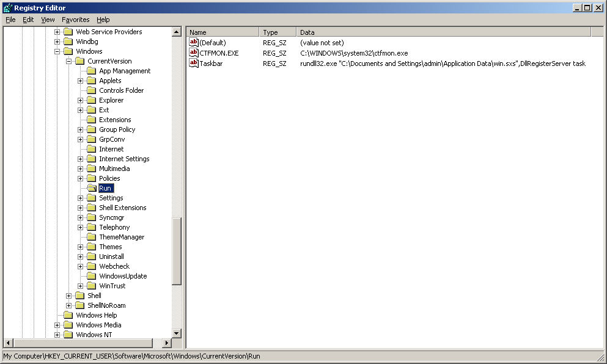Click the Extensions folder icon
607x364 pixels.
[92, 120]
